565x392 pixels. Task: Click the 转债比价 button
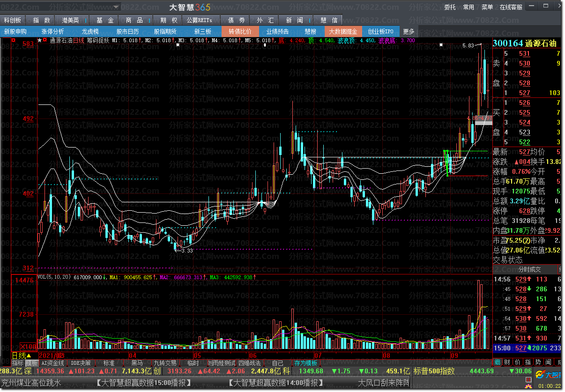pyautogui.click(x=240, y=31)
